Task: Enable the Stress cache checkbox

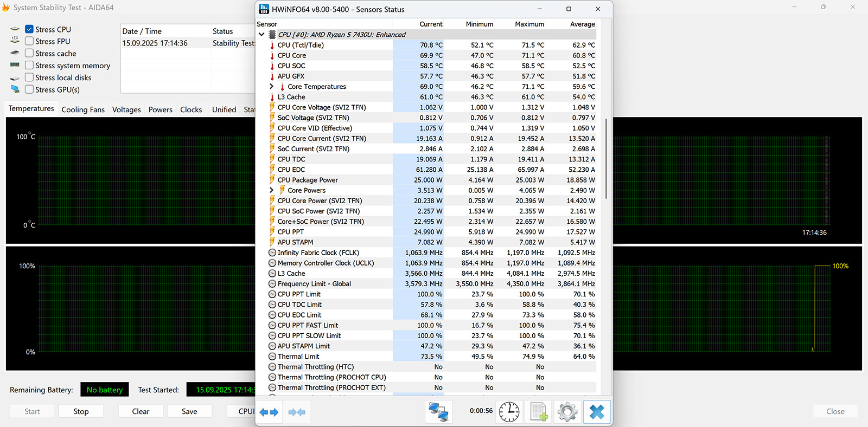Action: [x=29, y=53]
